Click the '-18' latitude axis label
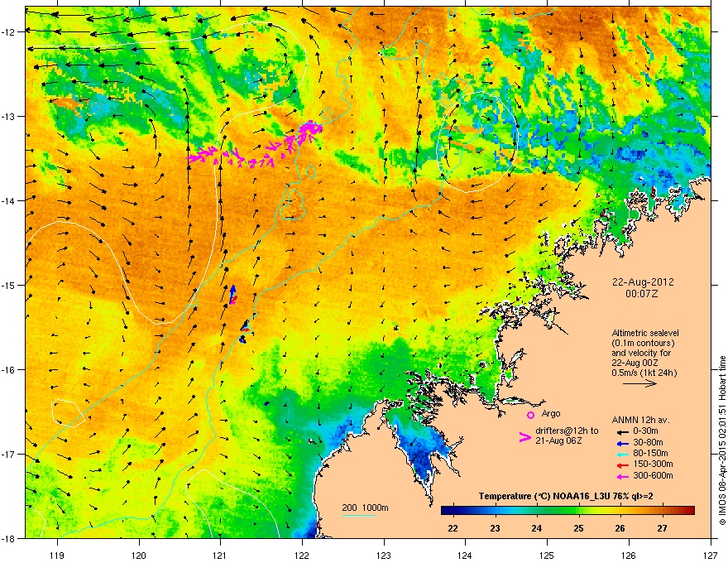This screenshot has height=563, width=728. [x=8, y=538]
